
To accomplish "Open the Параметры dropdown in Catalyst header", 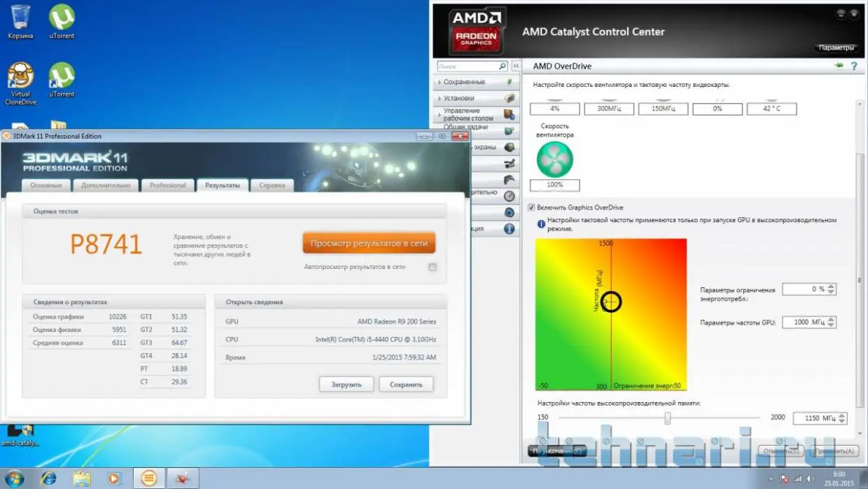I will tap(836, 48).
